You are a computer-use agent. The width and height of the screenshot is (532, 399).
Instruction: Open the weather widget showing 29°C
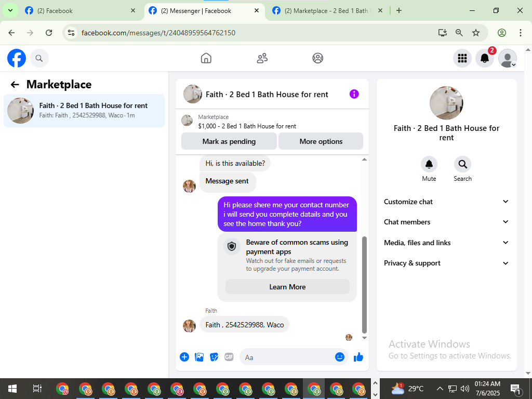[x=407, y=389]
